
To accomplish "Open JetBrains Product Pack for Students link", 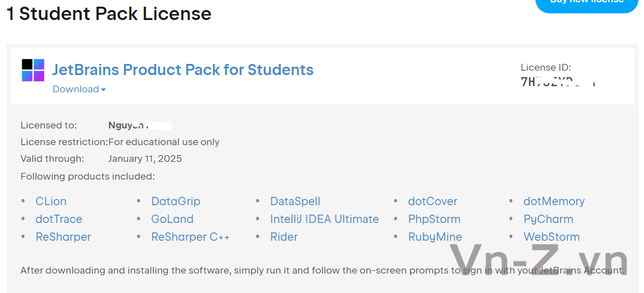I will (182, 70).
